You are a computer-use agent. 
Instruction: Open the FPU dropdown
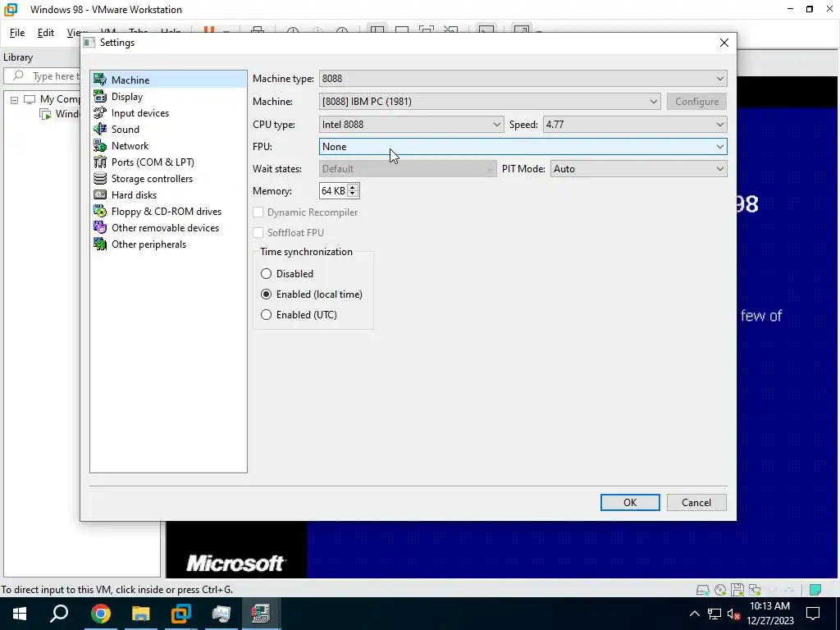click(523, 147)
